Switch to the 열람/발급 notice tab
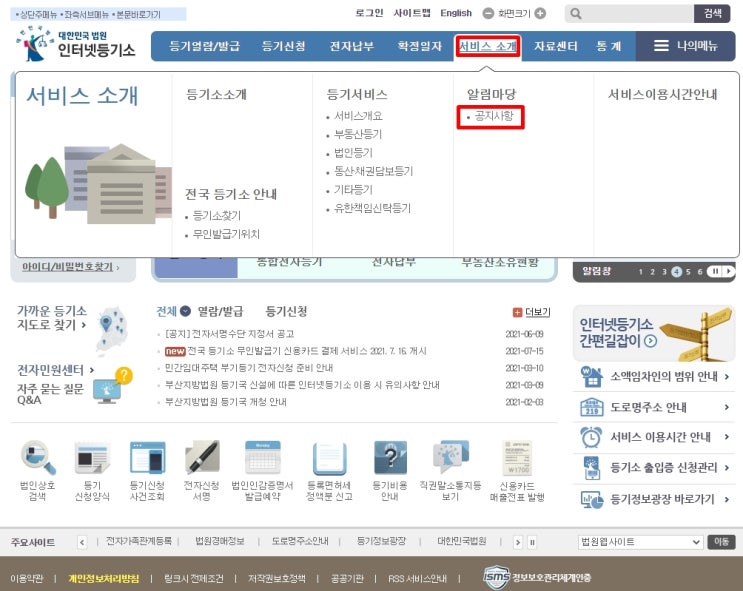The width and height of the screenshot is (743, 591). click(220, 311)
